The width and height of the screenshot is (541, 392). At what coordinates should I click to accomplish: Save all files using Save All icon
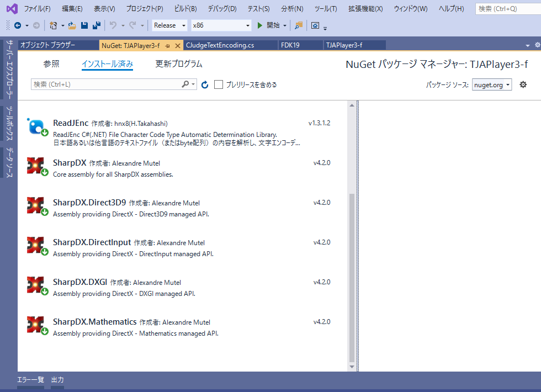click(96, 25)
